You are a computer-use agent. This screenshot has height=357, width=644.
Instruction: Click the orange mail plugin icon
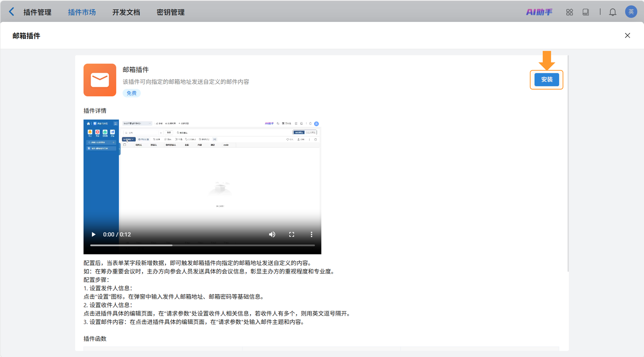100,80
